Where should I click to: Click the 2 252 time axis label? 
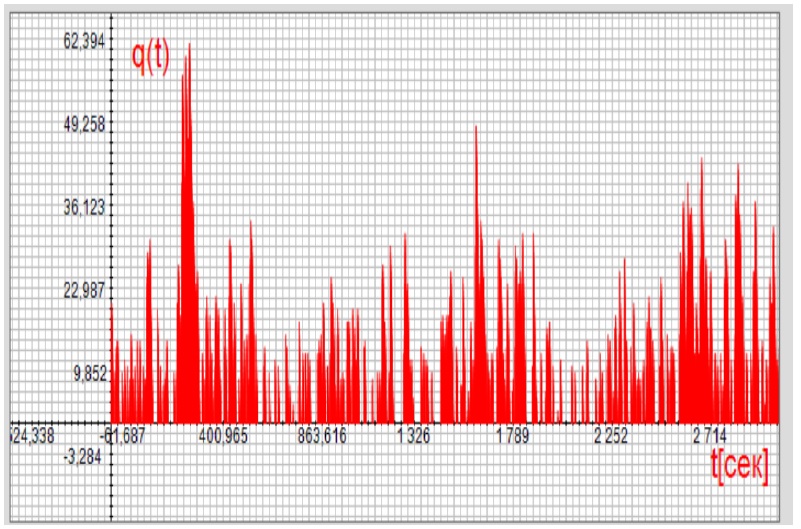click(612, 436)
